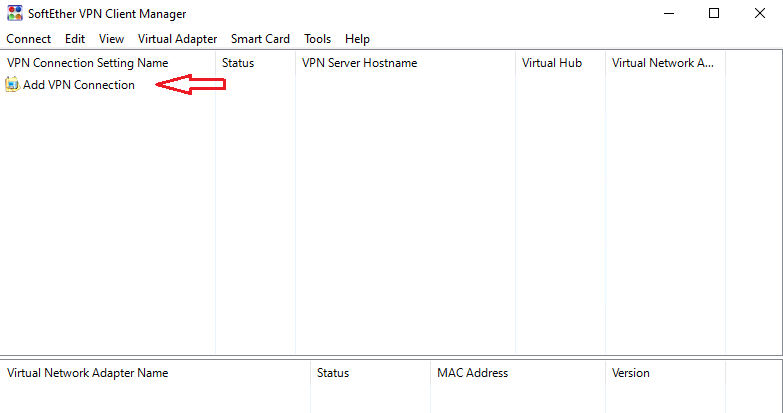Screen dimensions: 783x413
Task: Click the adapter list Status column header
Action: tap(370, 373)
